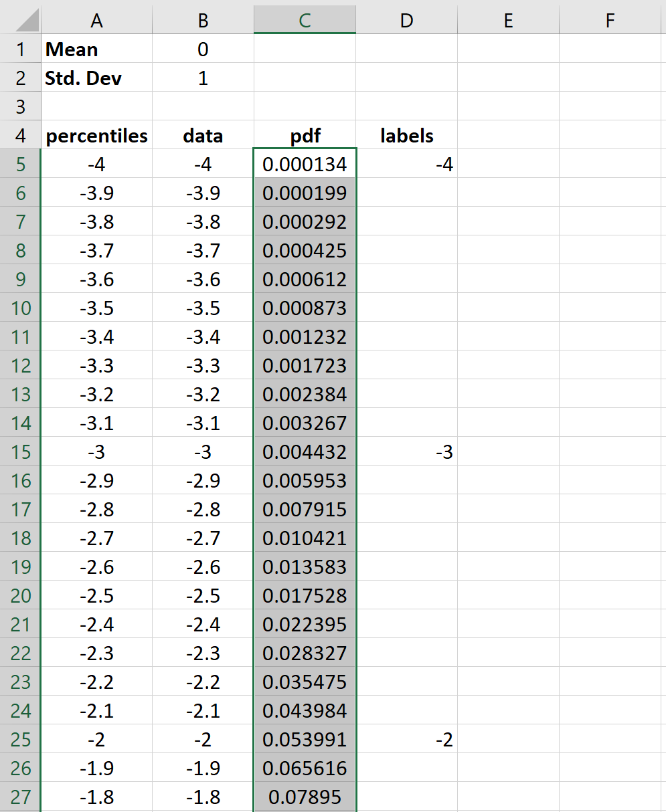The height and width of the screenshot is (812, 666).
Task: Click the data column heading cell
Action: [202, 135]
